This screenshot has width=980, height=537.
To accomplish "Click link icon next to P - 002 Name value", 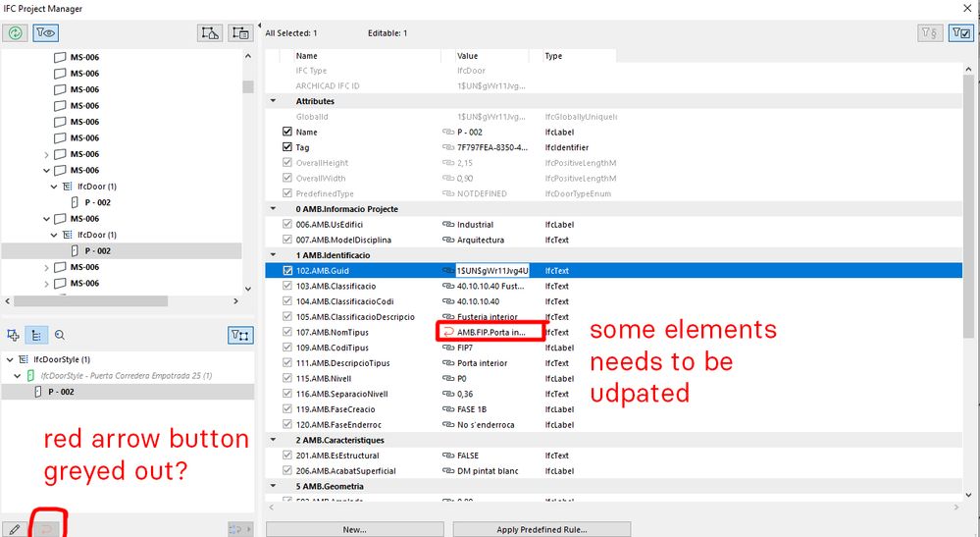I will coord(448,132).
